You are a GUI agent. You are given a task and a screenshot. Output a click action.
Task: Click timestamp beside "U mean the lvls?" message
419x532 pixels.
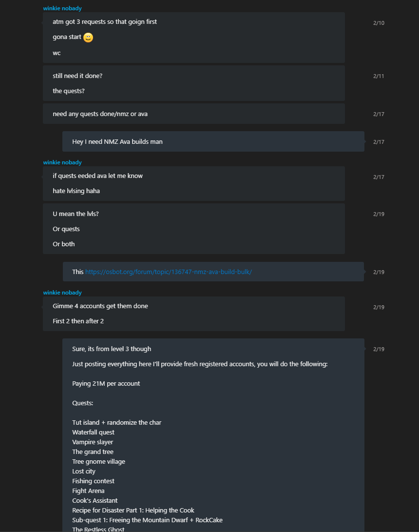point(379,214)
